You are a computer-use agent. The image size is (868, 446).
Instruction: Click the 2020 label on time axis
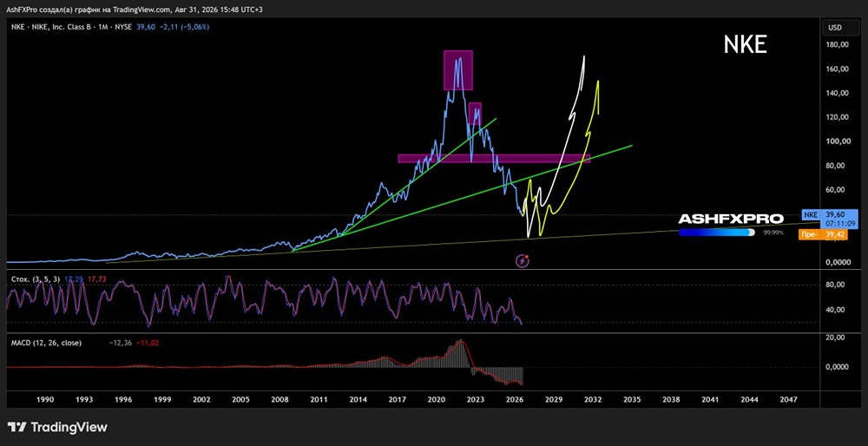pyautogui.click(x=437, y=399)
